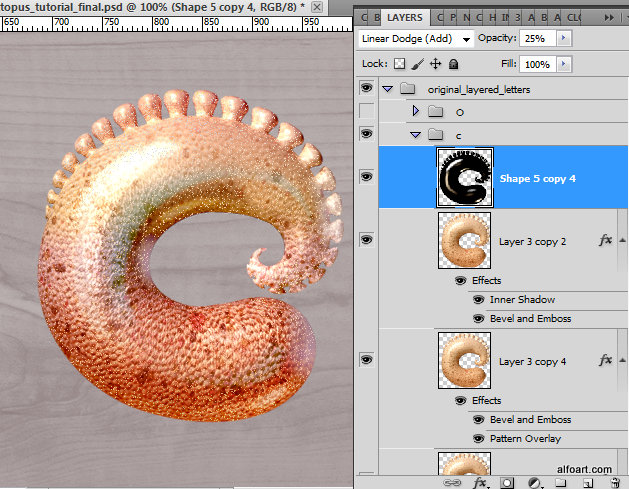Toggle Pattern Overlay effect visibility

(478, 438)
